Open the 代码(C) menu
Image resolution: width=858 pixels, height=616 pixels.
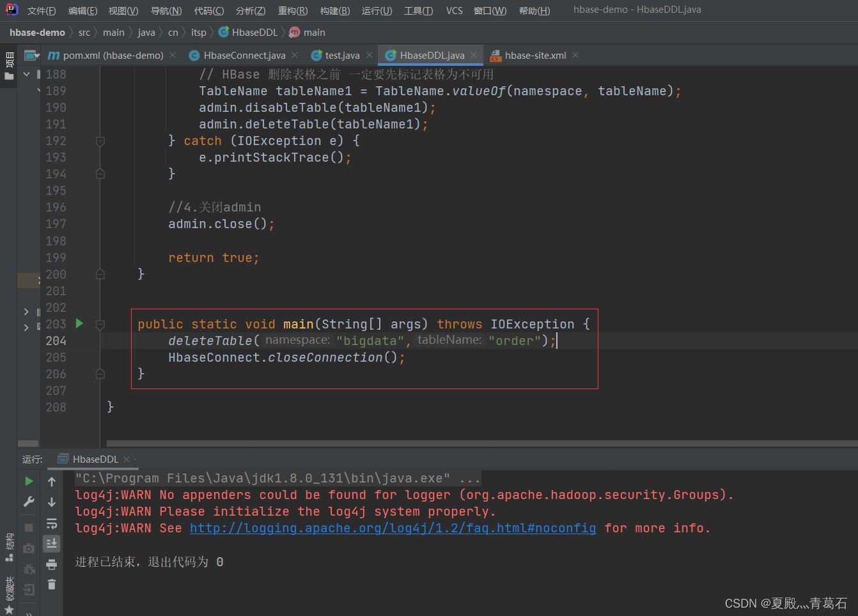[209, 11]
